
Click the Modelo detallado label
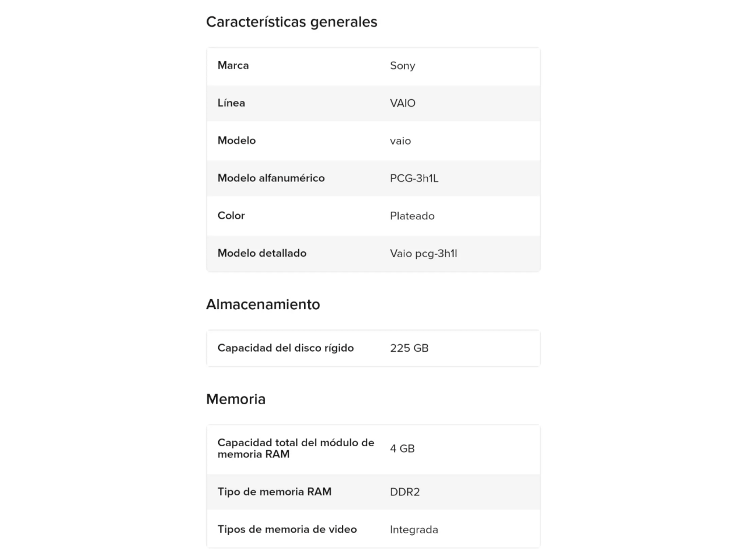pos(262,253)
